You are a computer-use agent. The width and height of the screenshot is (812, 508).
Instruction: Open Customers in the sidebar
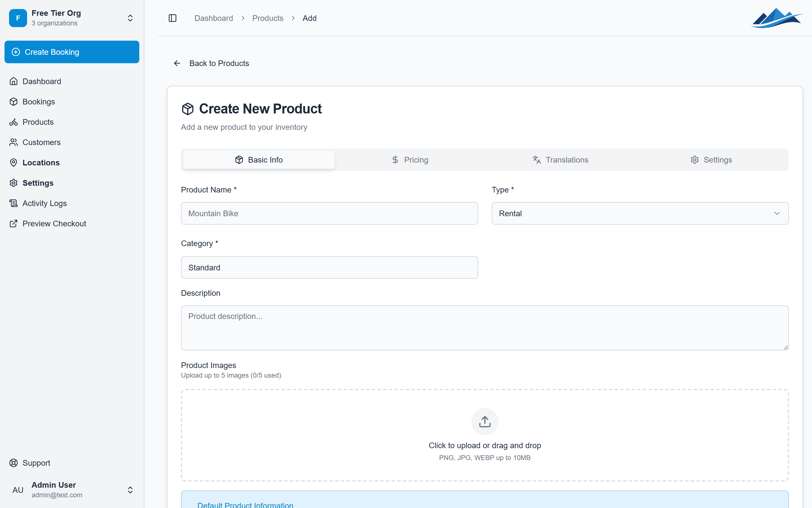[72, 143]
